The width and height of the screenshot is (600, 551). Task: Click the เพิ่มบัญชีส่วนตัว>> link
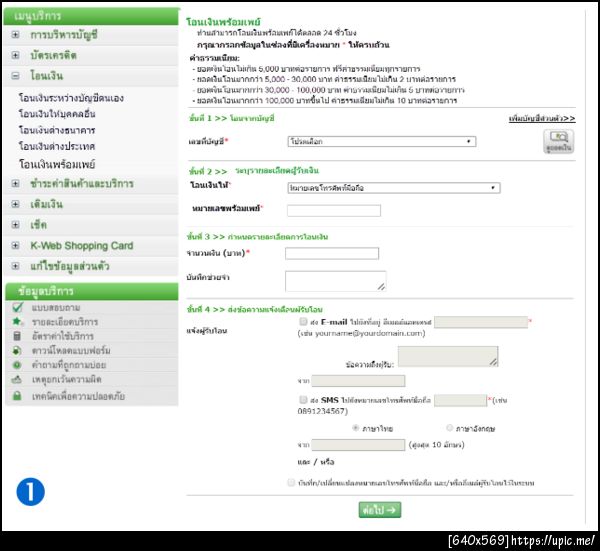pyautogui.click(x=542, y=119)
